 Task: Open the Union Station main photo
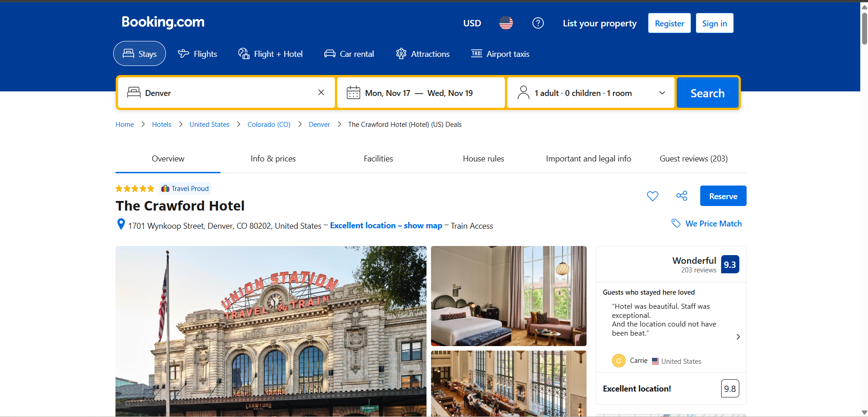(271, 331)
